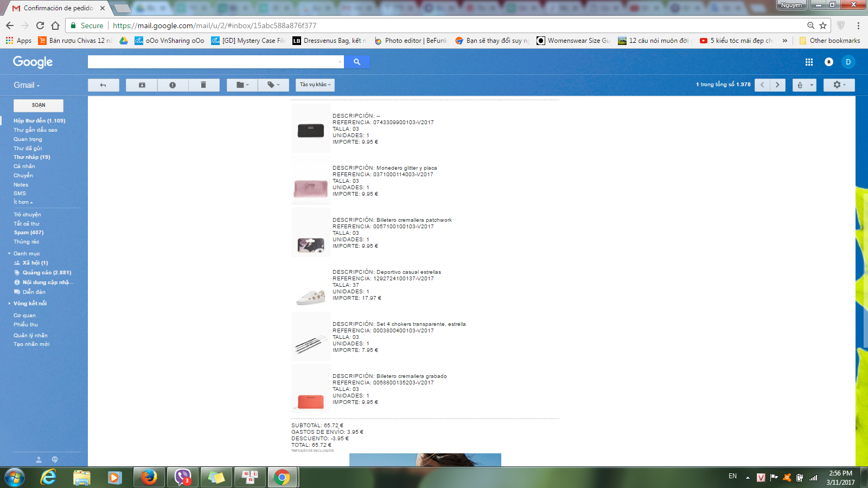The width and height of the screenshot is (868, 488).
Task: Archive this email with the archive icon
Action: 142,85
